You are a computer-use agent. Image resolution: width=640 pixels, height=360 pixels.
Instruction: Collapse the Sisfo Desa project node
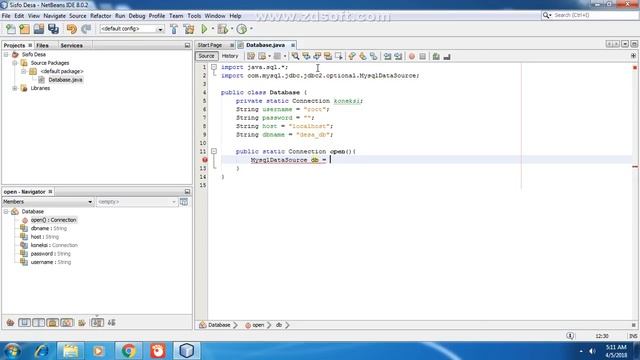(6, 54)
